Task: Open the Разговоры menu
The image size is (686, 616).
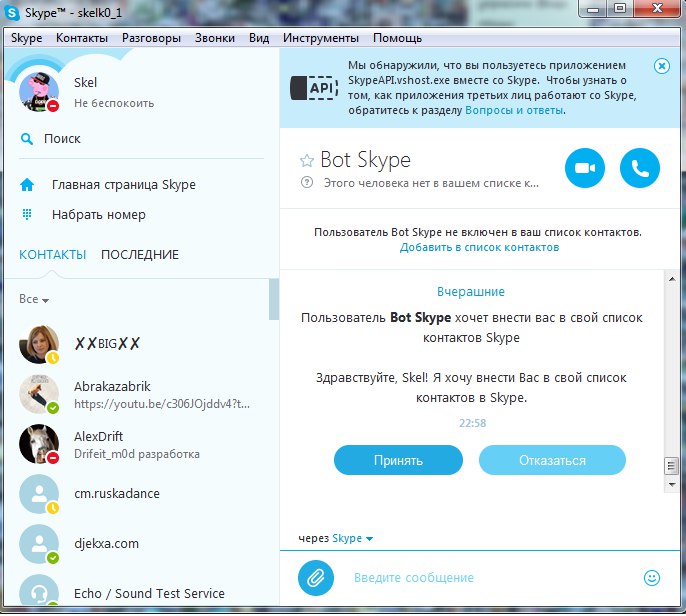Action: [x=151, y=38]
